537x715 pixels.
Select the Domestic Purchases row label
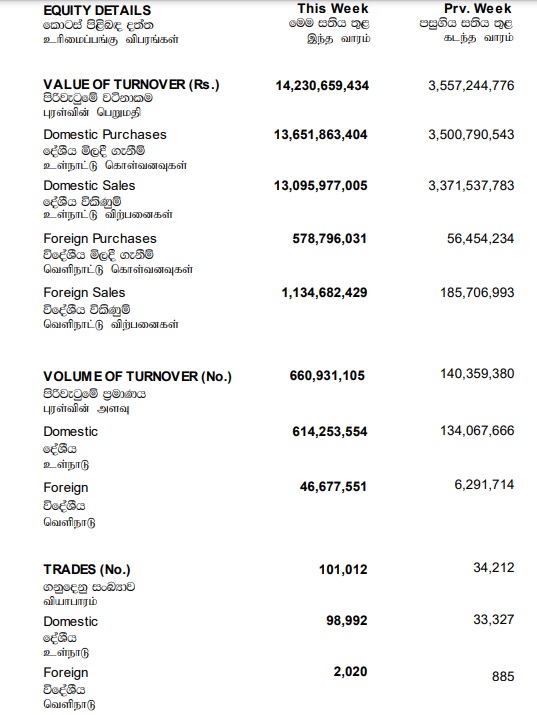(x=105, y=135)
